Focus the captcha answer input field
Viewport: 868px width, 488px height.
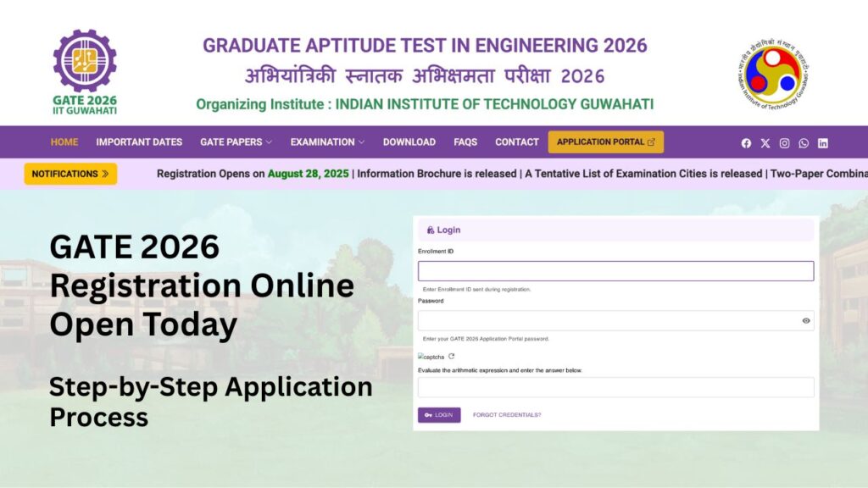coord(615,387)
